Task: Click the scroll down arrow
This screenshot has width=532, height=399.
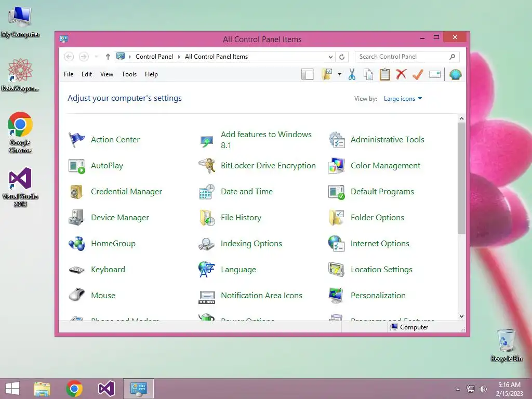Action: 461,316
